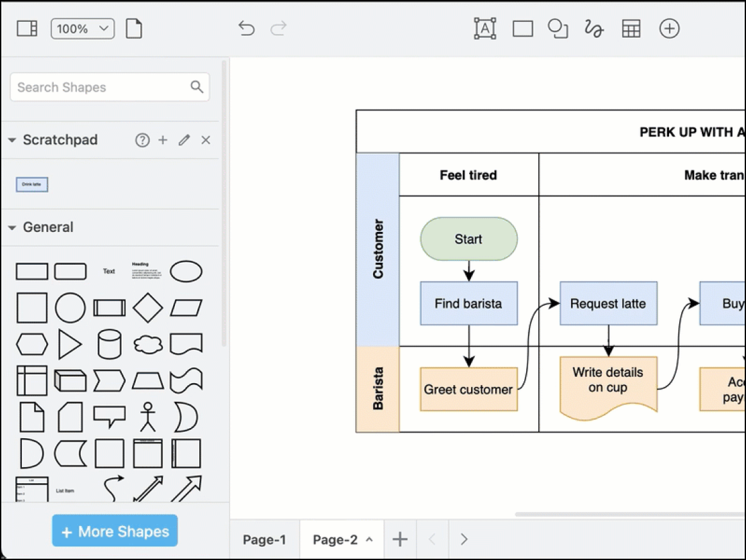Open the shapes insert tool
746x560 pixels.
tap(558, 29)
